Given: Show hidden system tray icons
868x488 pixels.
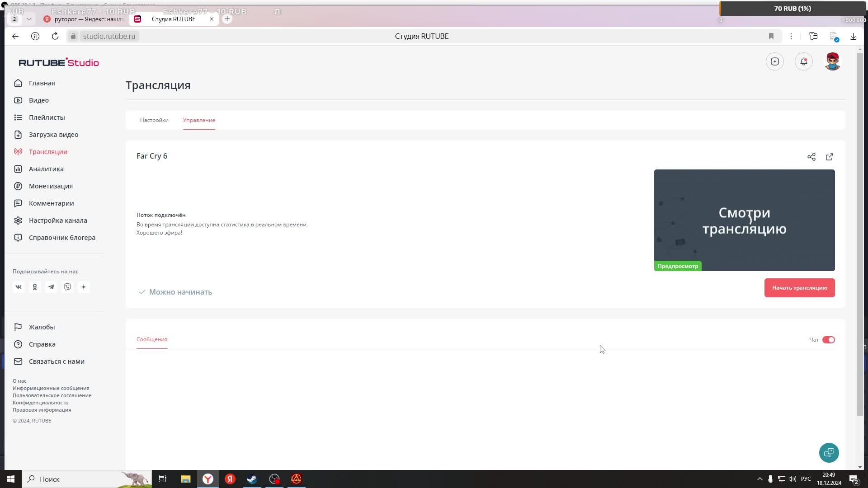Looking at the screenshot, I should click(x=759, y=479).
